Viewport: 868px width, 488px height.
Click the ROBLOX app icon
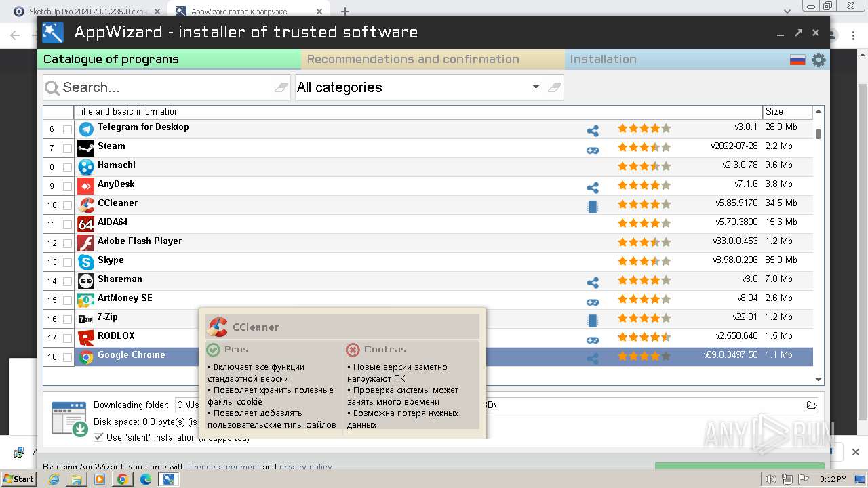(x=86, y=338)
